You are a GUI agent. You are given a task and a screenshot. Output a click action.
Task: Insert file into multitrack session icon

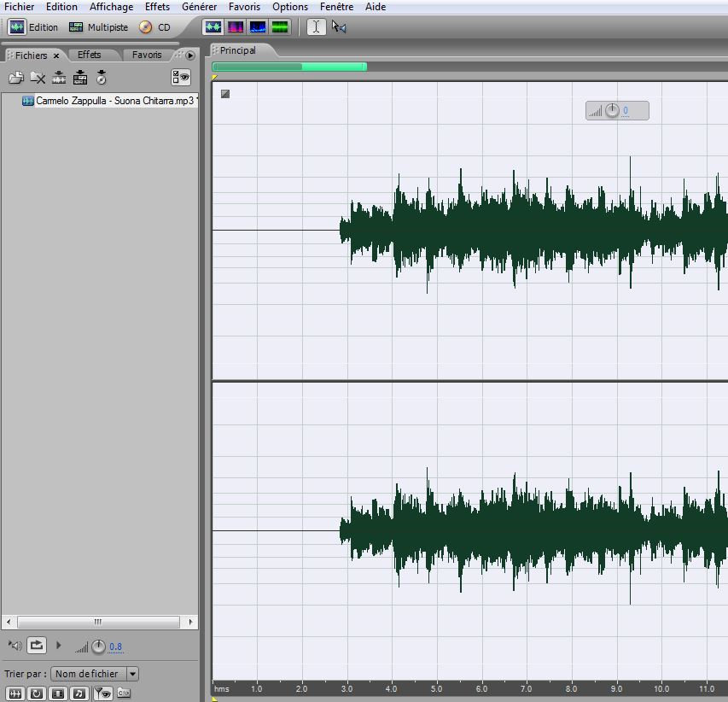point(80,78)
